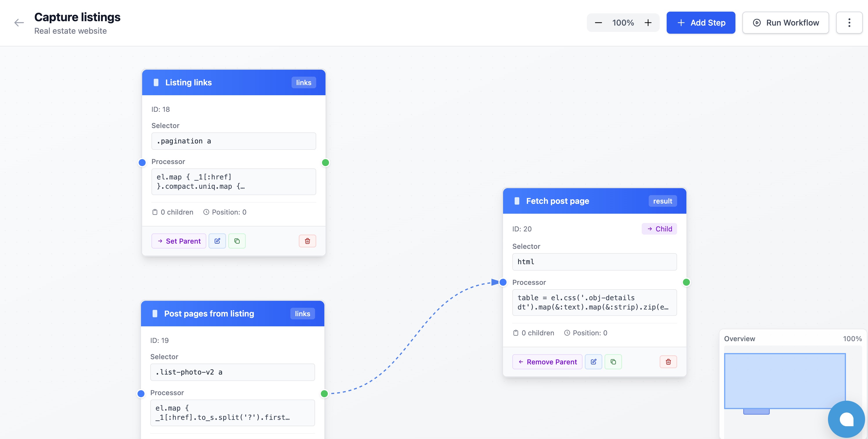Click the back arrow next to Capture listings

[x=19, y=23]
